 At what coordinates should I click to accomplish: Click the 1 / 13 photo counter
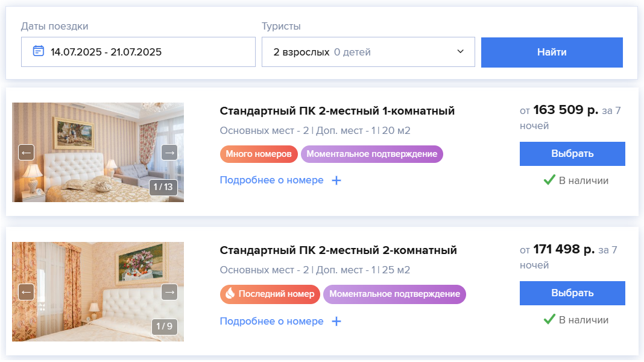point(163,187)
